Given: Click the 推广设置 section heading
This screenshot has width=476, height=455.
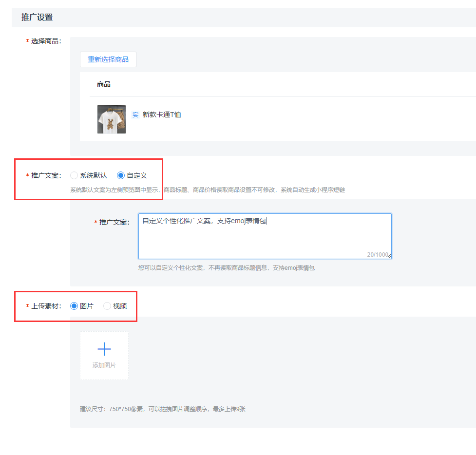Looking at the screenshot, I should 37,18.
